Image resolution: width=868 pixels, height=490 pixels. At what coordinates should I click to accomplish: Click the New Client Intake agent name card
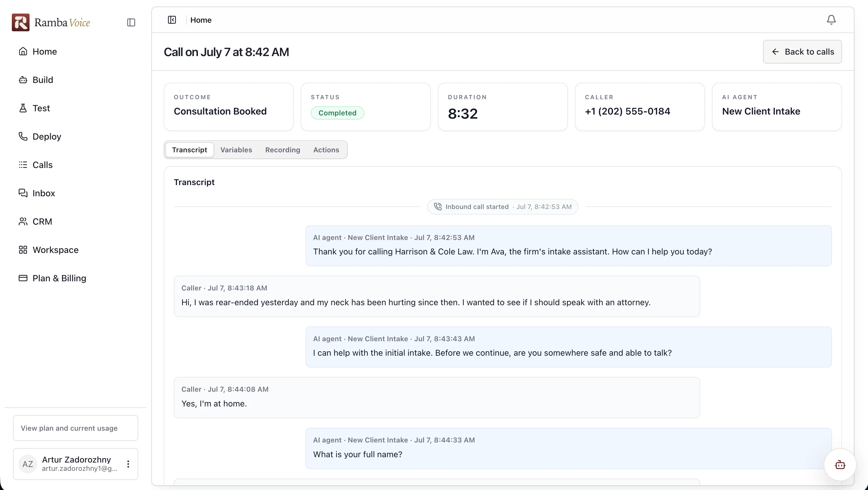click(777, 107)
